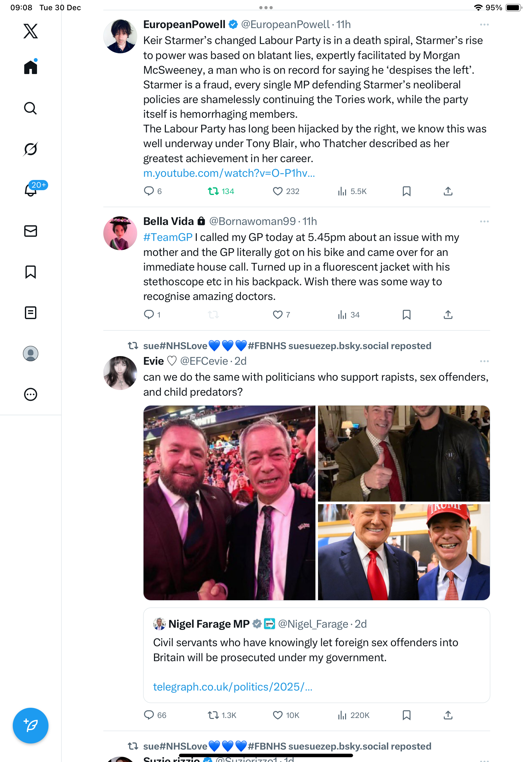Open the telegraph.co.uk article link
Image resolution: width=532 pixels, height=762 pixels.
click(233, 686)
